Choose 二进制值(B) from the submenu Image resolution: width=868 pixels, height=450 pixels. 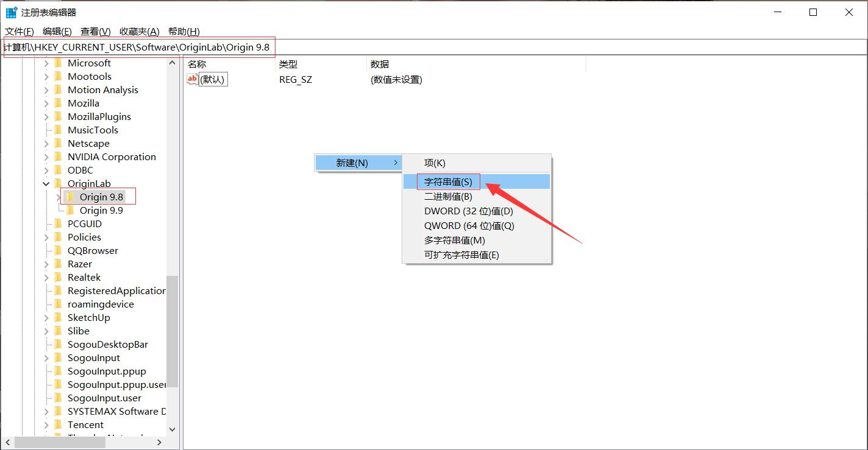pyautogui.click(x=477, y=196)
